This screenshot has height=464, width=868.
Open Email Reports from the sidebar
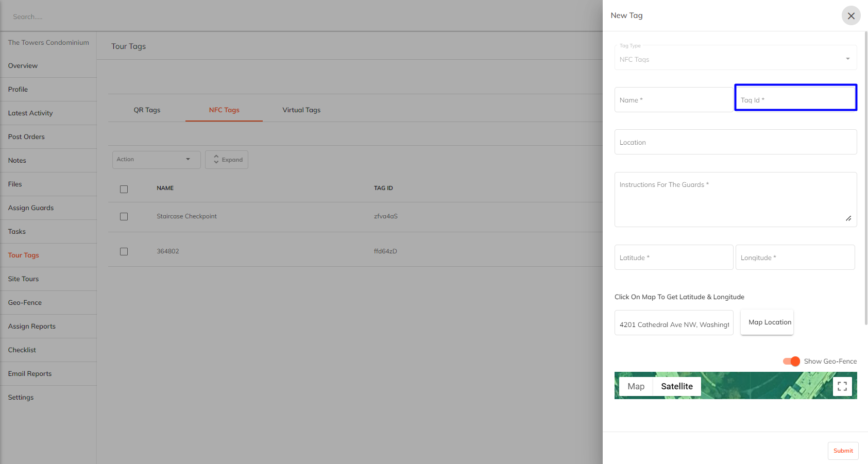(x=30, y=373)
